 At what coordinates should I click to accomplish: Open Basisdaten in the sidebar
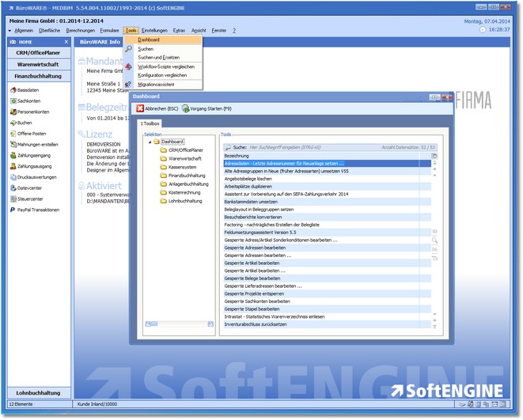[28, 90]
